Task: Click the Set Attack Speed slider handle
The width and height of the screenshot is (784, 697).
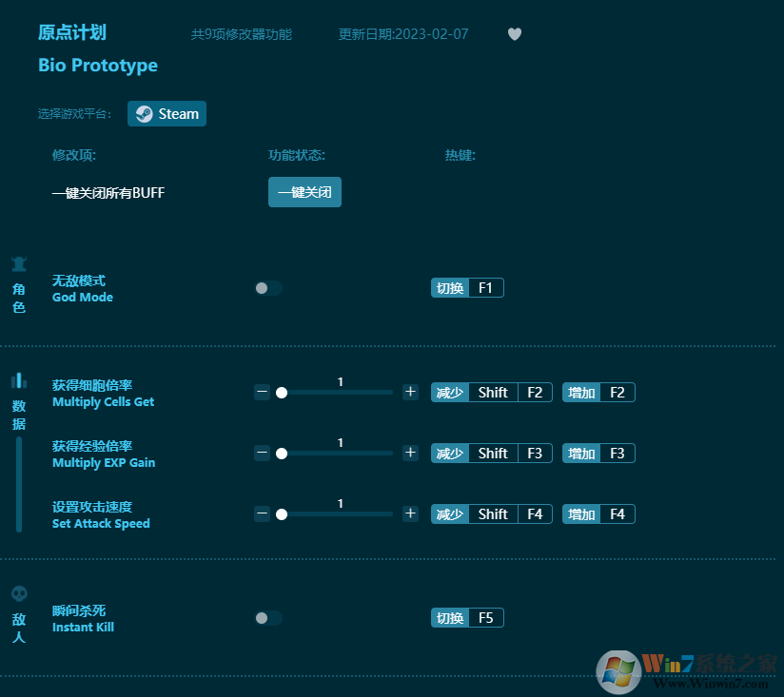Action: coord(282,514)
